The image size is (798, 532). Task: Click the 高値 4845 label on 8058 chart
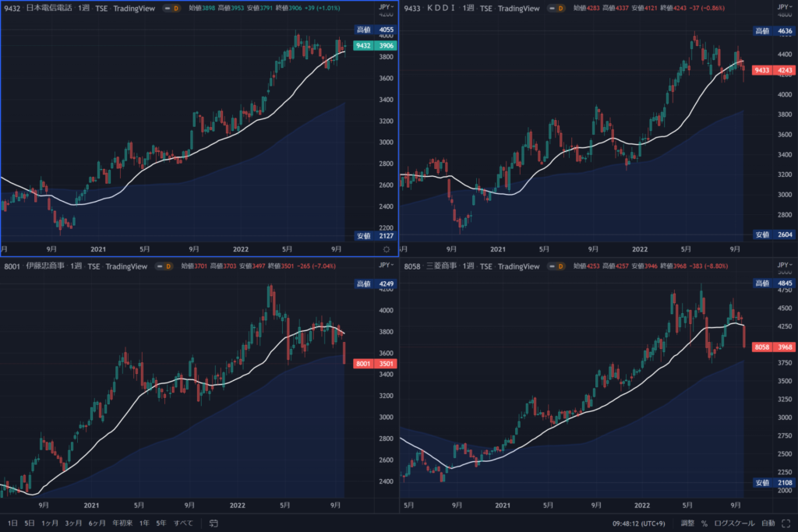[x=774, y=284]
